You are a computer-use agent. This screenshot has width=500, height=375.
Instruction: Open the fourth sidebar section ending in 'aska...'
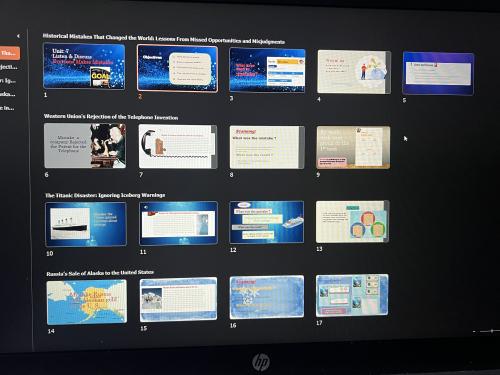click(x=8, y=94)
